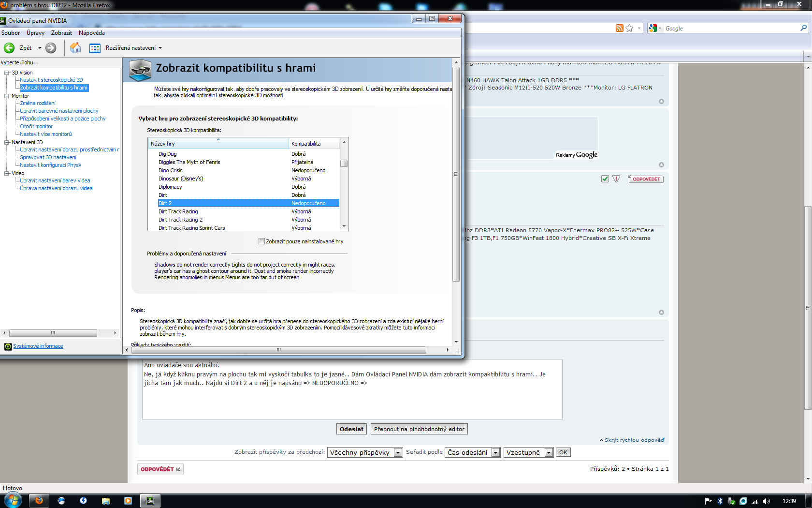The width and height of the screenshot is (812, 508).
Task: Select Otočit monitor tree item
Action: 36,127
